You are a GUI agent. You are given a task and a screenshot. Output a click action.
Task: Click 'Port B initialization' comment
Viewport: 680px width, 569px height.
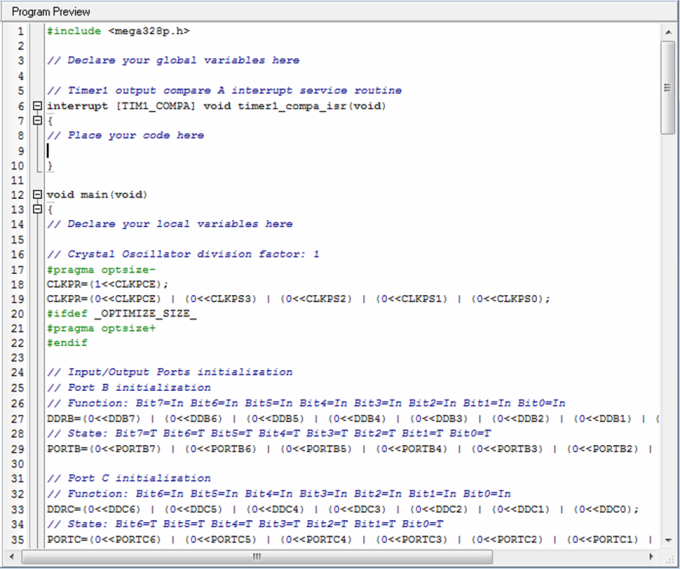click(129, 387)
